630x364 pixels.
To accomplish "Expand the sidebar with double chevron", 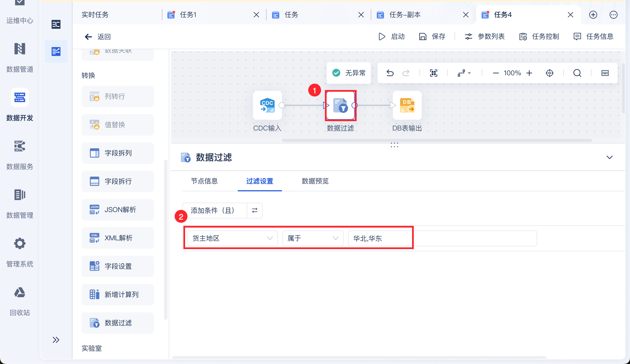I will coord(56,340).
